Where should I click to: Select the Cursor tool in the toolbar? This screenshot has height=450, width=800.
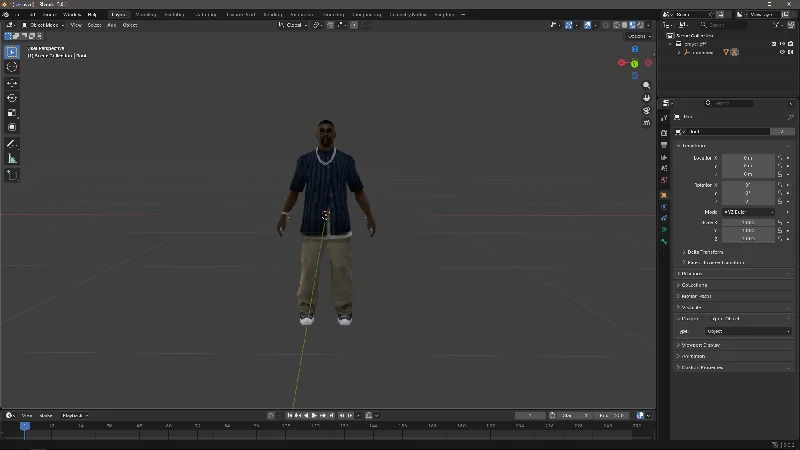(x=12, y=67)
